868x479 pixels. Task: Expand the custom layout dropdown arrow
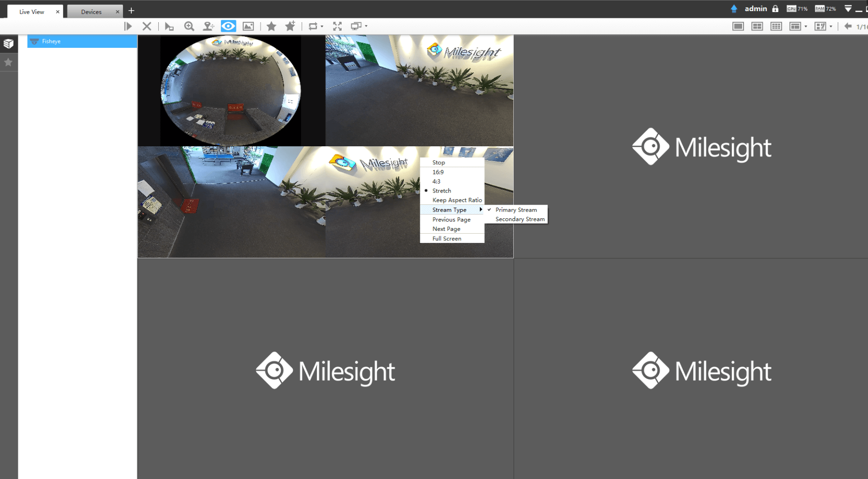831,27
